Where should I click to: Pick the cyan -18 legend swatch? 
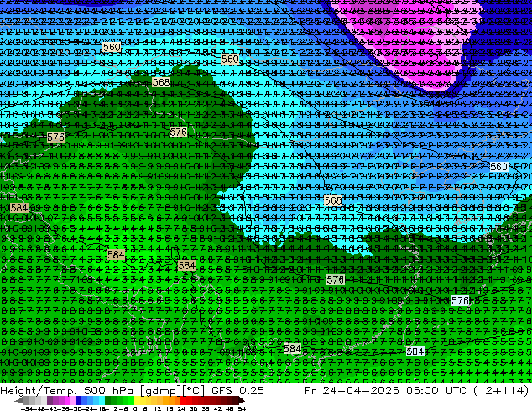pos(102,400)
